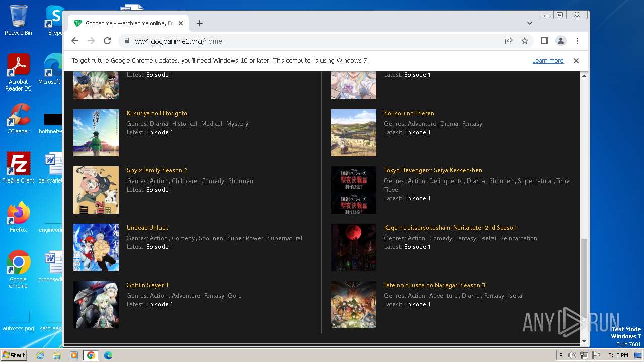This screenshot has height=362, width=644.
Task: Reload the Gogoanime page
Action: pos(107,41)
